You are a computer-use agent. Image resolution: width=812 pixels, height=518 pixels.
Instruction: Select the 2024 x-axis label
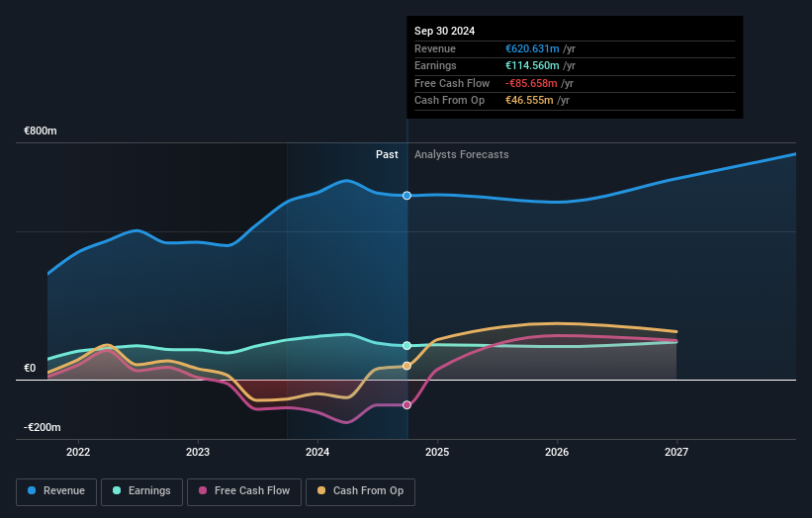pyautogui.click(x=317, y=453)
